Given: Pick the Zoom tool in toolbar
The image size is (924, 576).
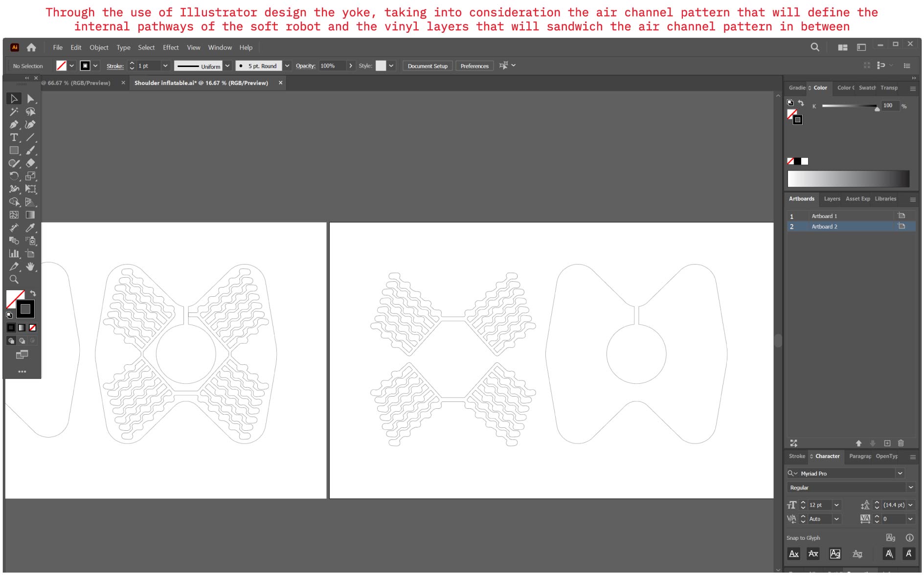Looking at the screenshot, I should pyautogui.click(x=14, y=280).
